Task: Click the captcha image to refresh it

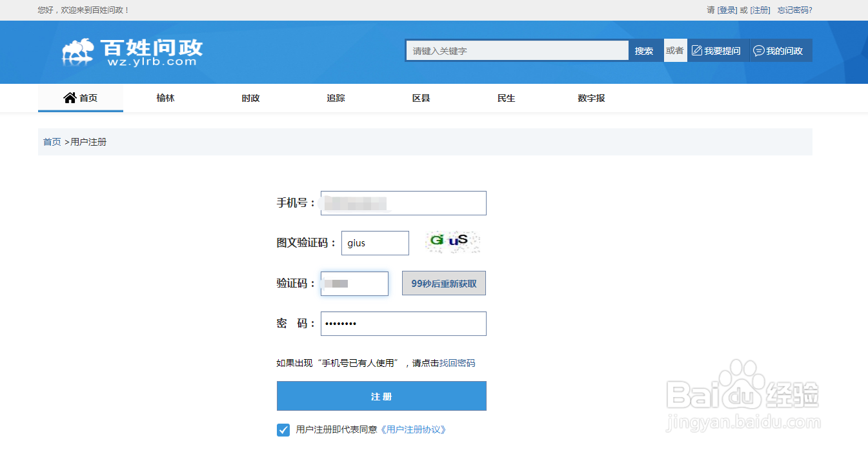Action: click(452, 242)
